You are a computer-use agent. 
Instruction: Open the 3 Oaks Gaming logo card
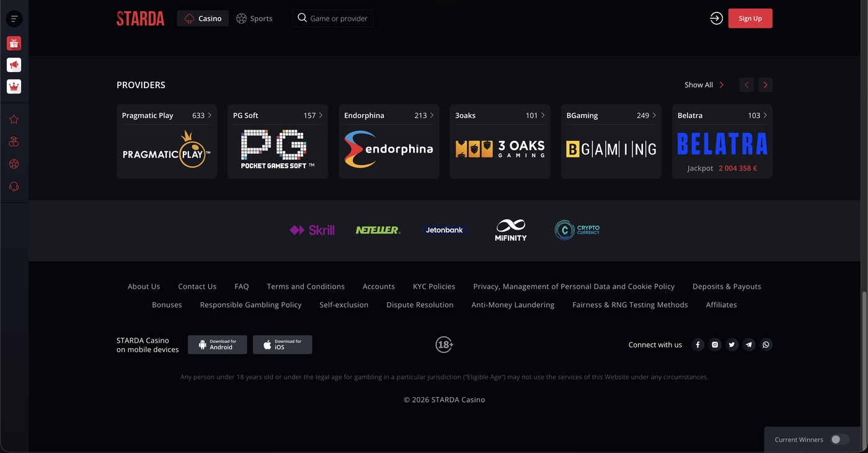pos(500,149)
